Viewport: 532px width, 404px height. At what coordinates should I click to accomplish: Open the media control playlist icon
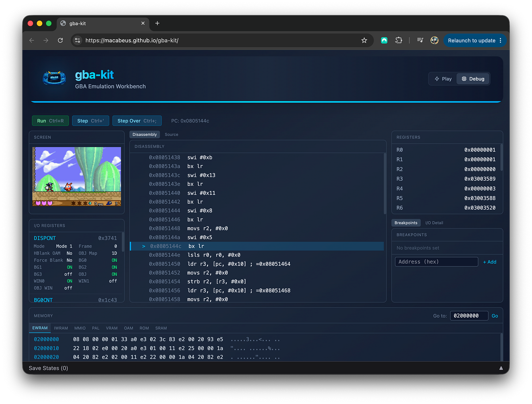[x=420, y=40]
